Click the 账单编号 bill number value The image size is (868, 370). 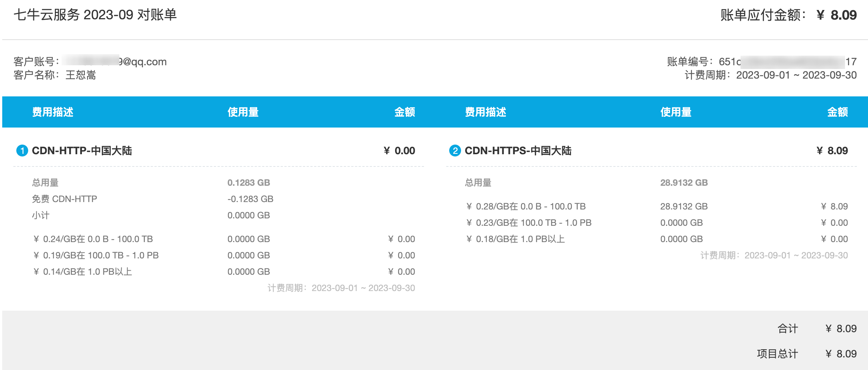click(x=788, y=62)
